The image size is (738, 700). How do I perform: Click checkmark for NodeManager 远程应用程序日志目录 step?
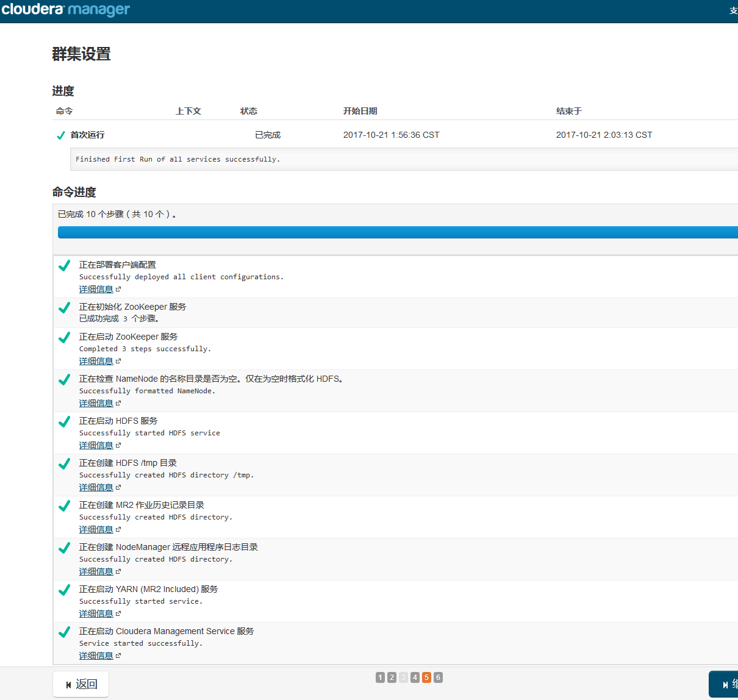(x=64, y=548)
